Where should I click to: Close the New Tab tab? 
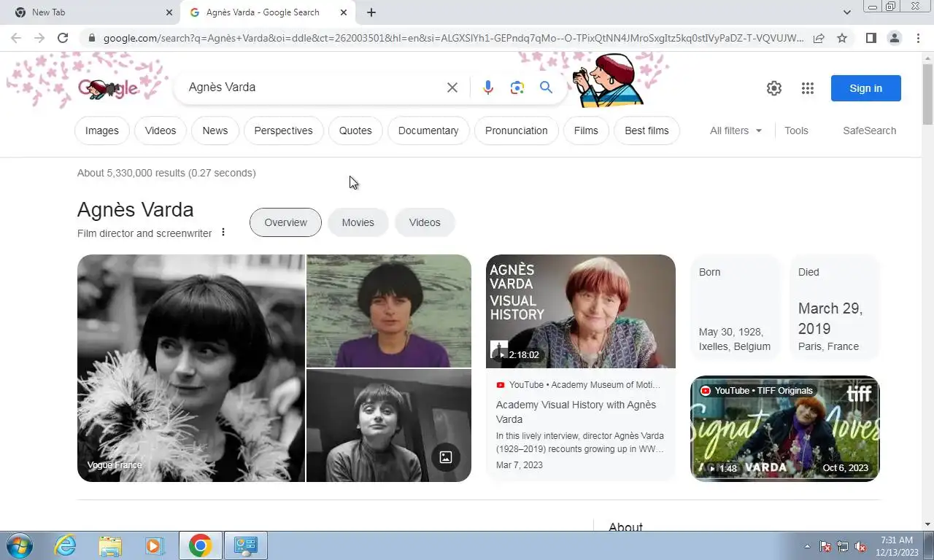pyautogui.click(x=169, y=12)
